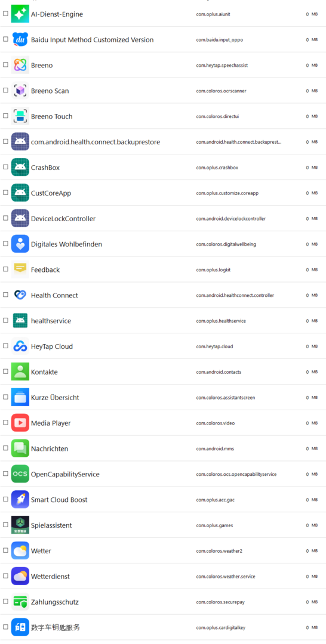This screenshot has height=644, width=326.
Task: Check the box for Breeno
Action: (x=5, y=65)
